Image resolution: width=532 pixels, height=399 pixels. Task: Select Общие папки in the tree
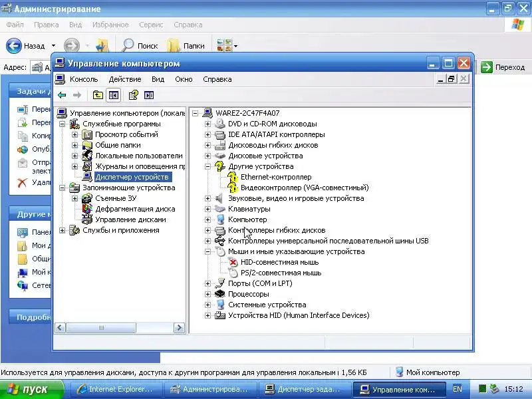pyautogui.click(x=118, y=145)
